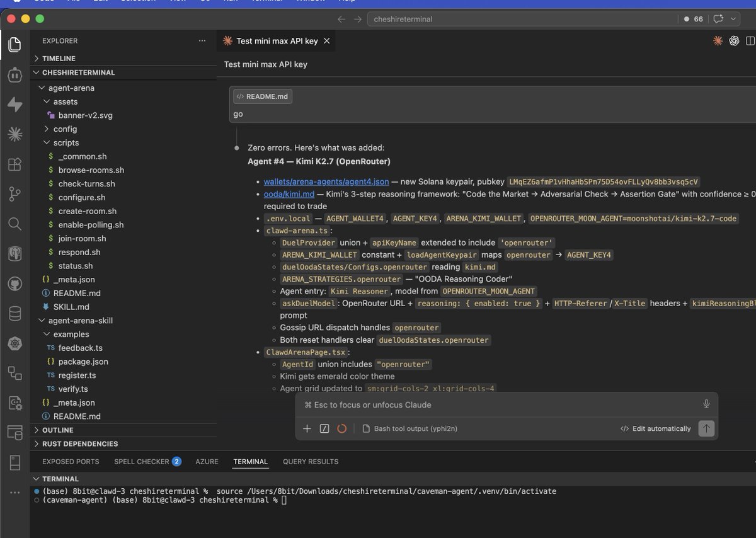Open the connected-boxes activity bar icon
This screenshot has height=538, width=756.
point(14,373)
